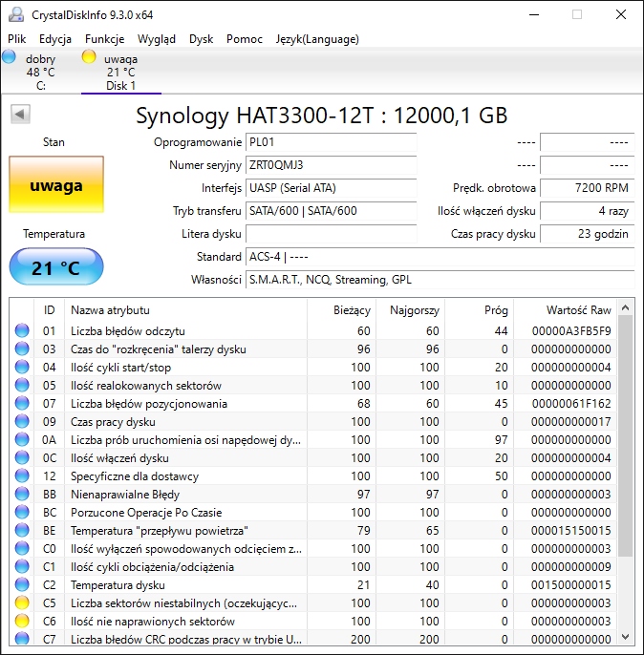
Task: Click blue status icon for attribute 09
Action: point(22,421)
